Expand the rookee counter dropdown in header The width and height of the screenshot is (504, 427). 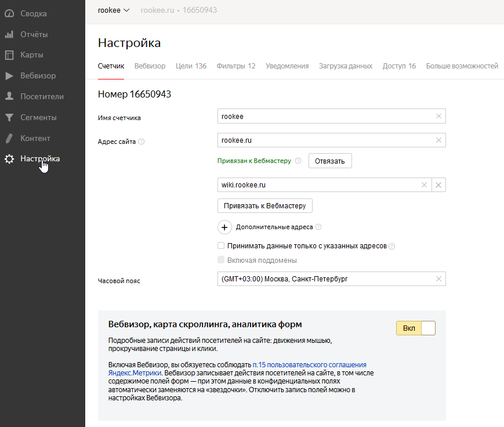coord(114,10)
